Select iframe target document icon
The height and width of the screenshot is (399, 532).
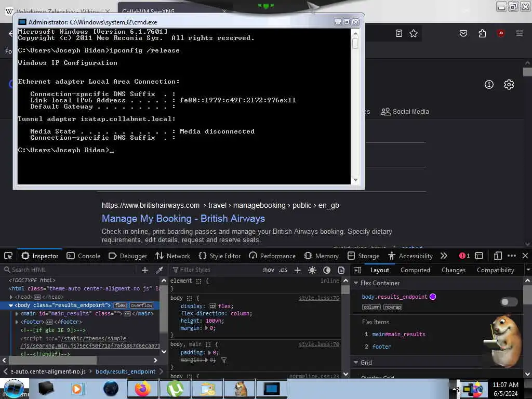pyautogui.click(x=478, y=256)
